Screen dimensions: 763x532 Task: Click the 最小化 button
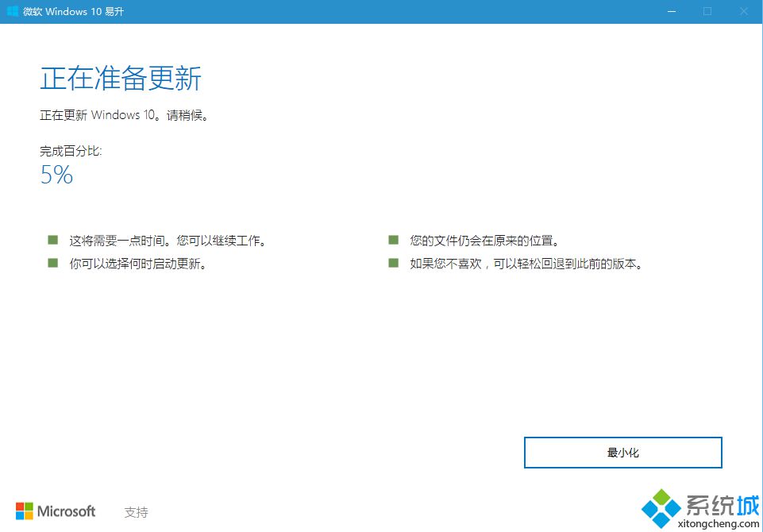pyautogui.click(x=622, y=453)
